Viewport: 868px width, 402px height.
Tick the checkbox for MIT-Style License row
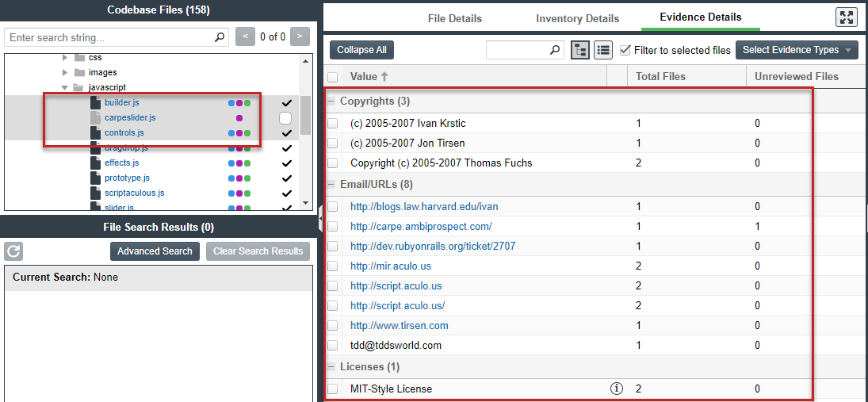[333, 389]
